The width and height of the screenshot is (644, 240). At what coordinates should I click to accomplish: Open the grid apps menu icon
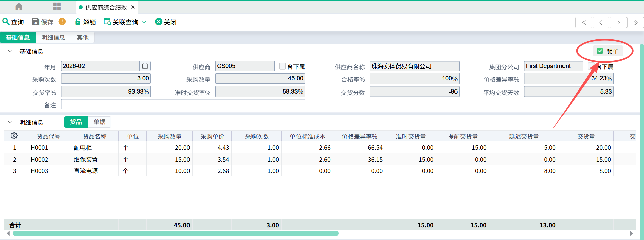pos(57,7)
